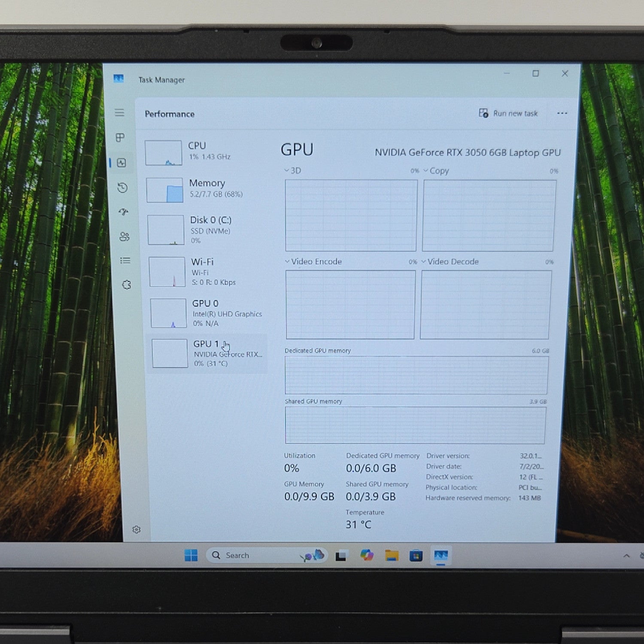Open the Startup apps page icon
The height and width of the screenshot is (644, 644).
point(124,212)
